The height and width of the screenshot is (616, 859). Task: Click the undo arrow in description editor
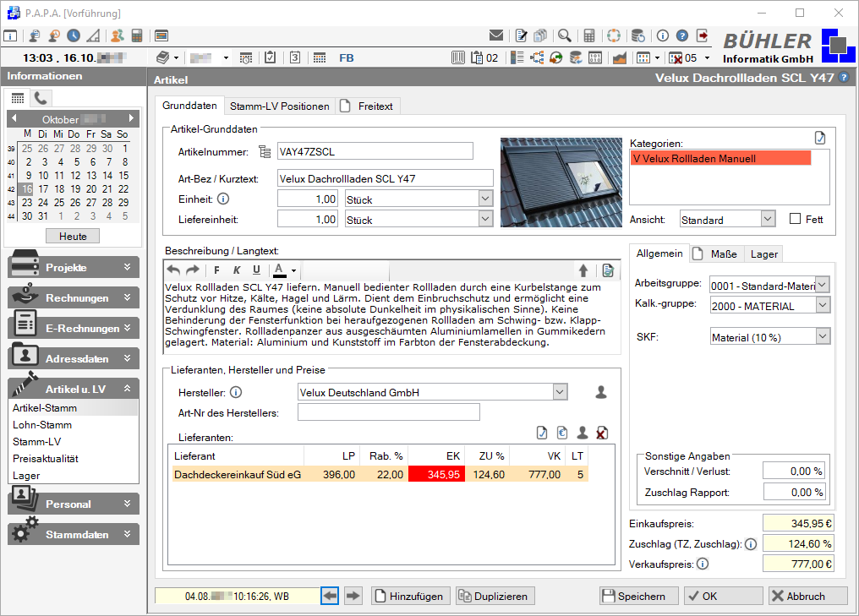click(x=173, y=270)
